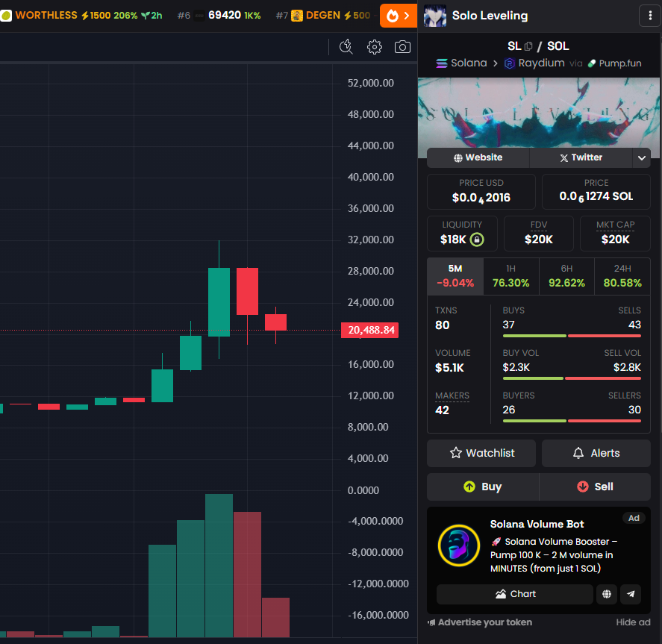
Task: Click the buys/sells ratio bar
Action: click(572, 336)
